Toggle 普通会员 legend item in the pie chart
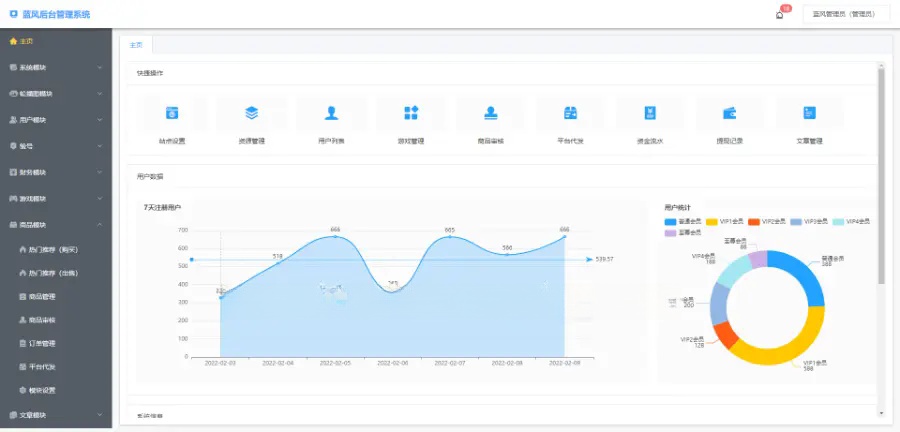Viewport: 900px width, 432px height. pos(684,221)
